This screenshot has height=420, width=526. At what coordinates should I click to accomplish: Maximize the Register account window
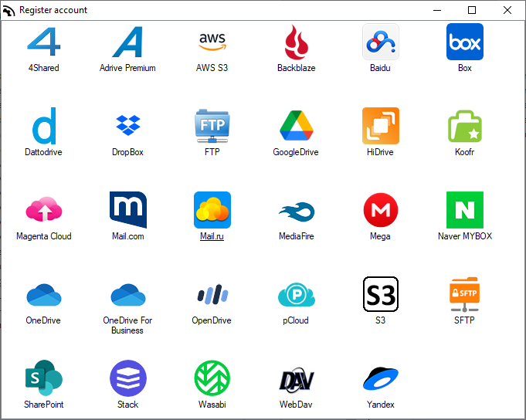click(472, 10)
